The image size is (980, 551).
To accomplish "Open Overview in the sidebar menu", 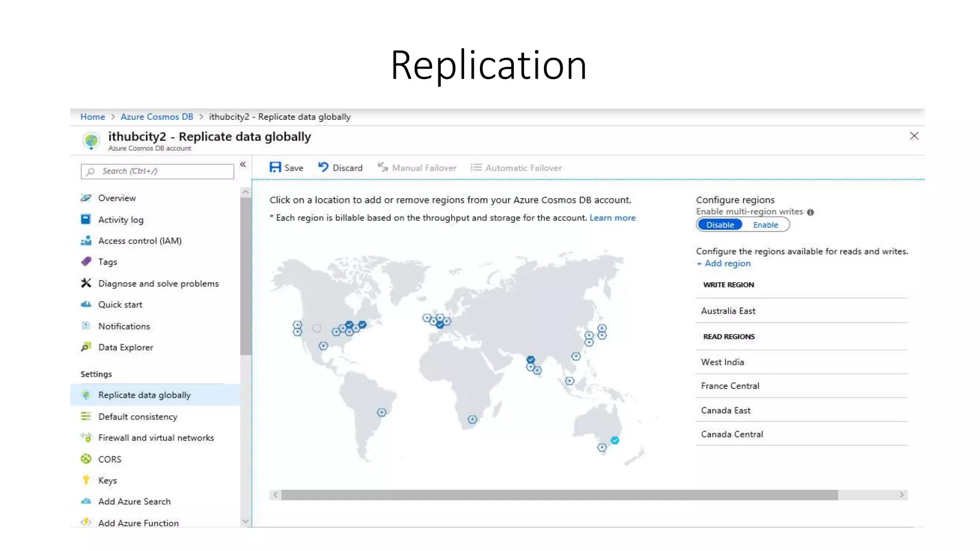I will 117,198.
